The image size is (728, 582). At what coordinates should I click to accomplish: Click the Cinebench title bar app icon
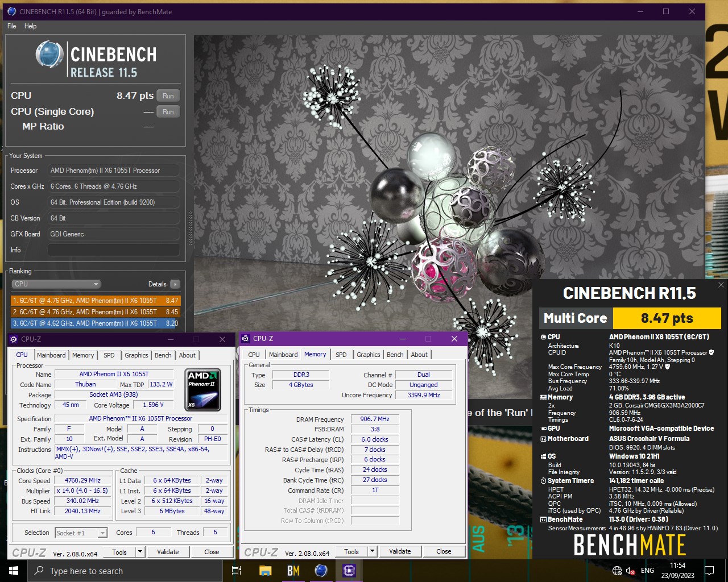pyautogui.click(x=11, y=11)
